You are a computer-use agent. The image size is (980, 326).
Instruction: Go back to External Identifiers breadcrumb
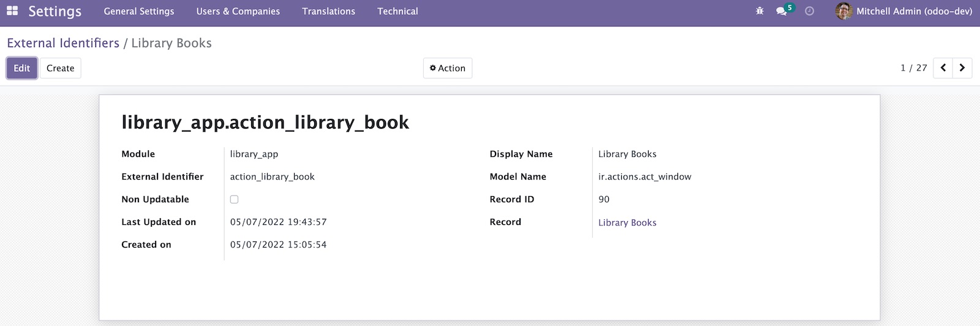click(x=63, y=43)
